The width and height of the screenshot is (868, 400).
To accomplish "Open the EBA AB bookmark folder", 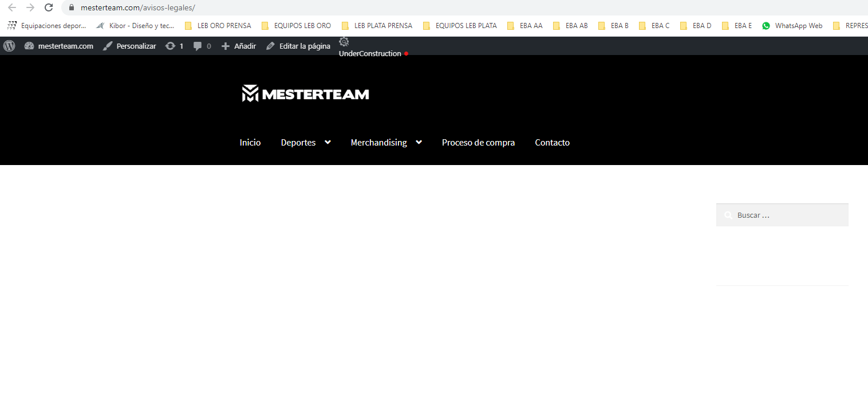I will (570, 25).
